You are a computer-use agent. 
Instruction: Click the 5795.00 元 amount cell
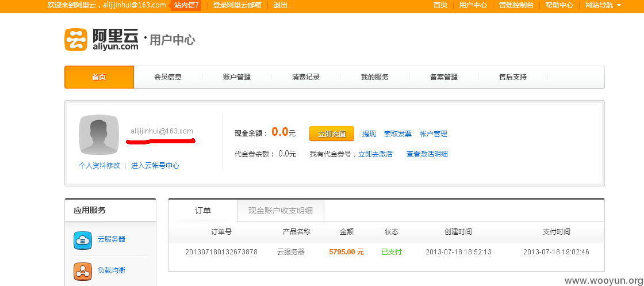346,252
